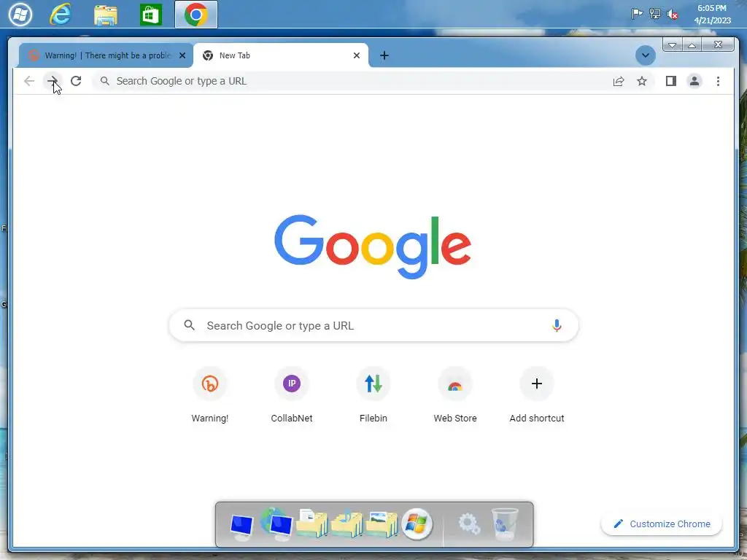Open the music folder in the dock

(347, 524)
